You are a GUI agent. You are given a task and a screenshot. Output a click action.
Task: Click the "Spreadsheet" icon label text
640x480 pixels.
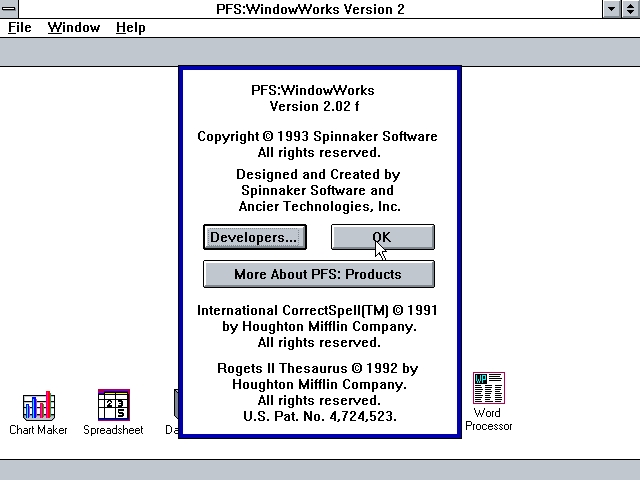pyautogui.click(x=113, y=430)
